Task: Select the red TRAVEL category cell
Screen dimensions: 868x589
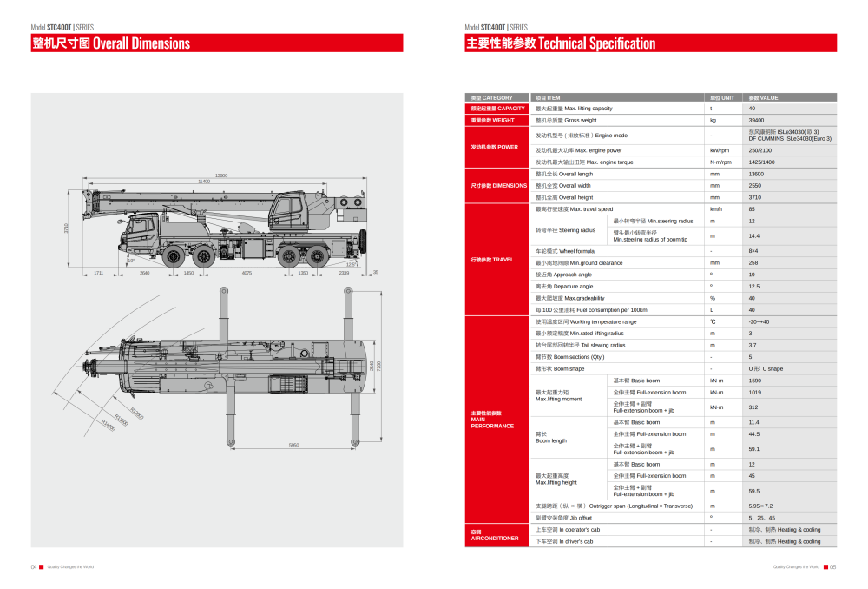Action: pyautogui.click(x=496, y=260)
